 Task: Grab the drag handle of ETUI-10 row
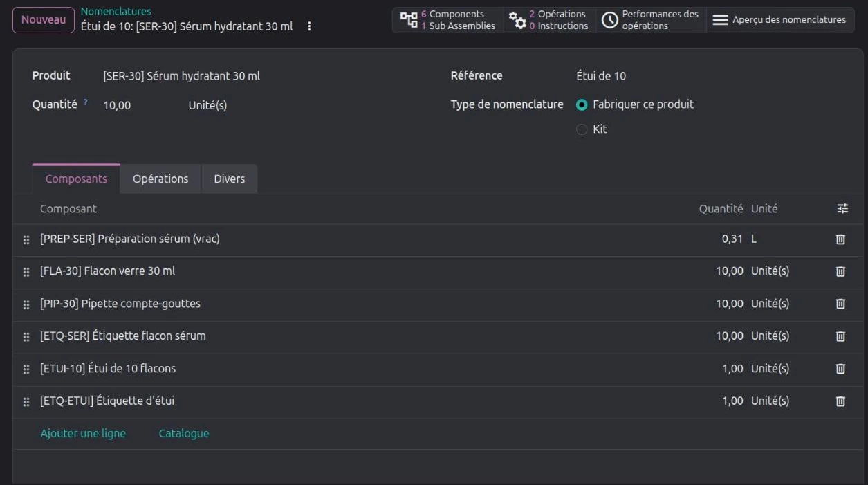point(26,369)
